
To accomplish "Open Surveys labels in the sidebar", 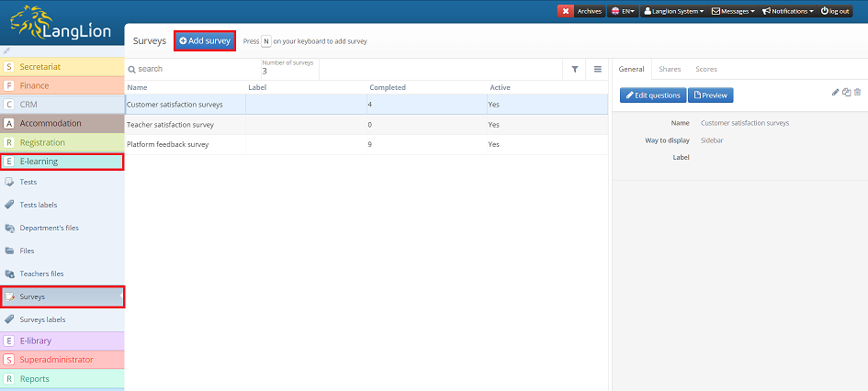I will click(42, 319).
